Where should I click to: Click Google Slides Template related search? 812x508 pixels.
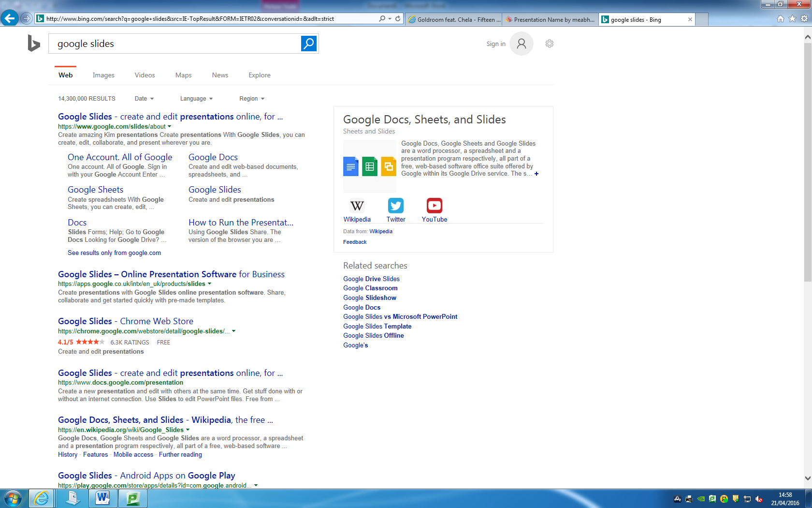[x=377, y=327]
